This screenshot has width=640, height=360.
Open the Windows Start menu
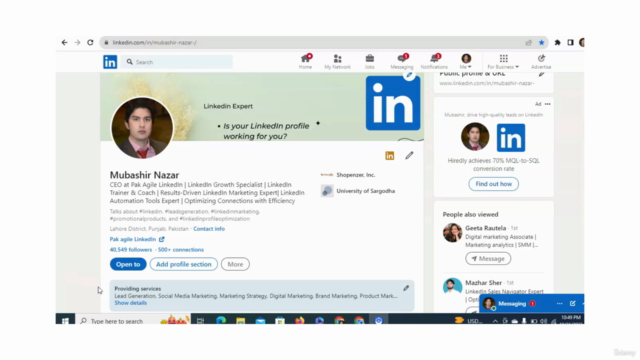(x=65, y=321)
